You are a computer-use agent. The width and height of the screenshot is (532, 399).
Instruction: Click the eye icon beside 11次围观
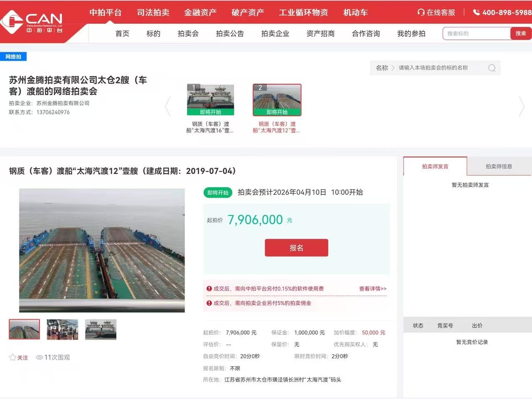click(39, 357)
